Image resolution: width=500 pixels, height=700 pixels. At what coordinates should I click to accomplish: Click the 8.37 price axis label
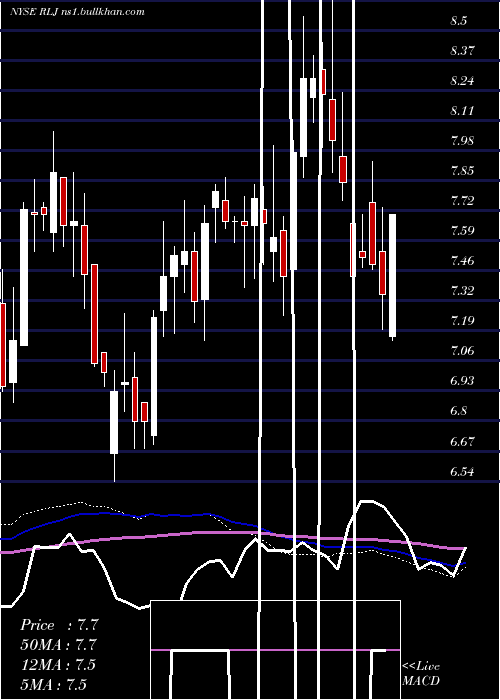click(x=462, y=50)
